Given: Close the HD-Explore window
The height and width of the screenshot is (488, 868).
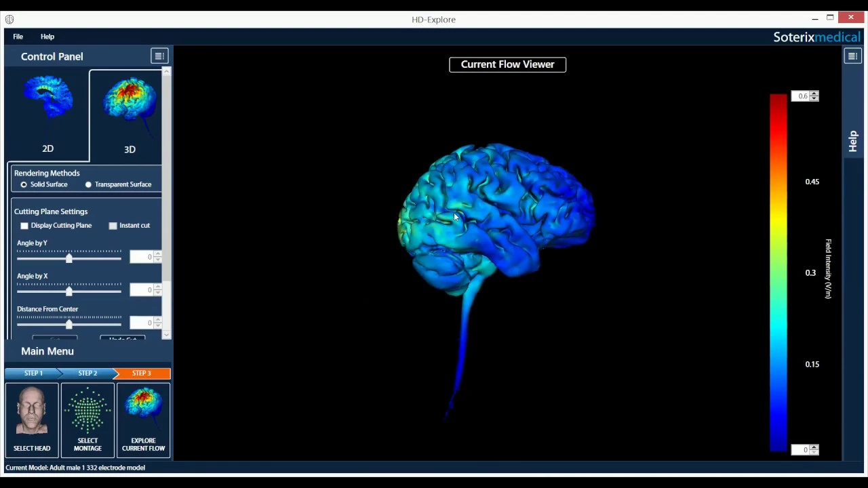Looking at the screenshot, I should (851, 18).
